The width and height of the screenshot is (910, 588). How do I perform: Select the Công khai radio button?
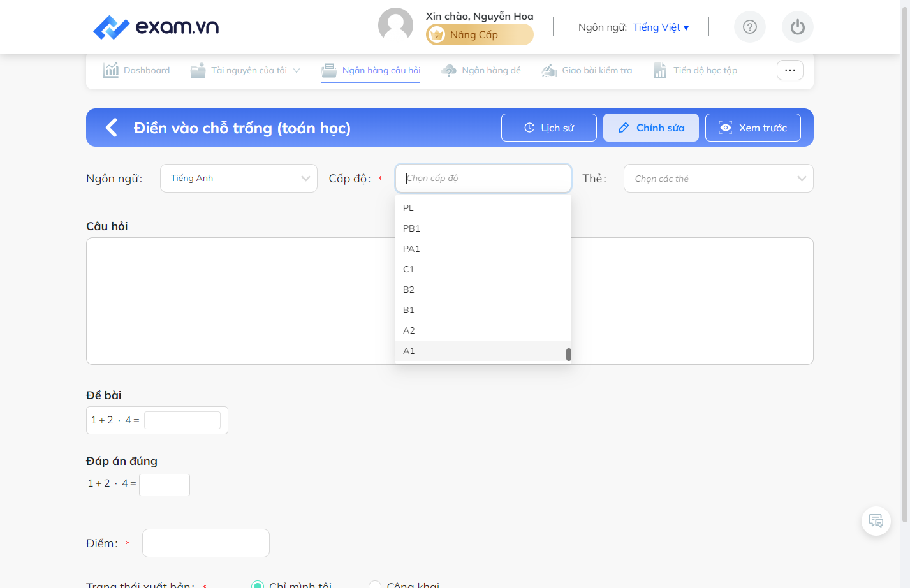375,585
